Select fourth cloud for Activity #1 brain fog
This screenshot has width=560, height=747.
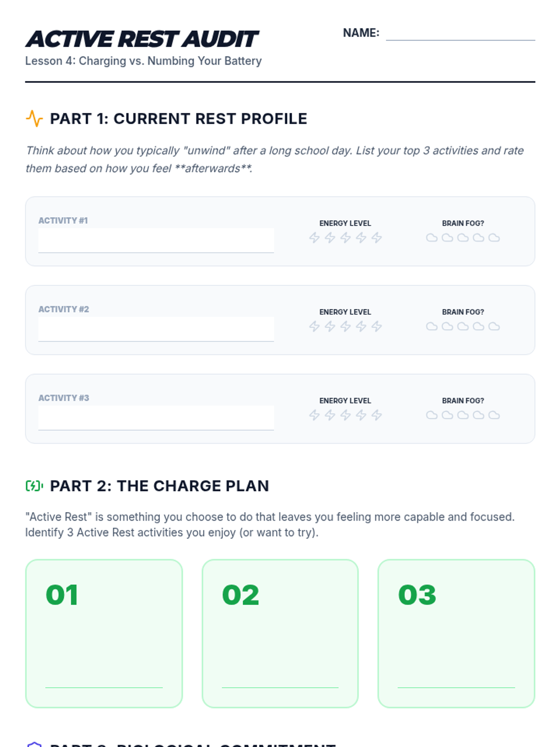tap(478, 238)
